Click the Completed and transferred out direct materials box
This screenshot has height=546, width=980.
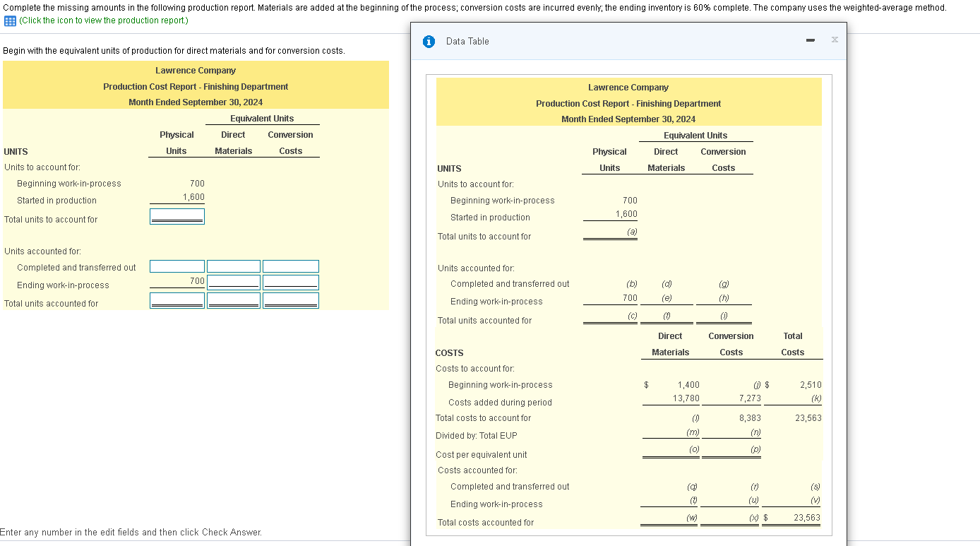point(233,266)
